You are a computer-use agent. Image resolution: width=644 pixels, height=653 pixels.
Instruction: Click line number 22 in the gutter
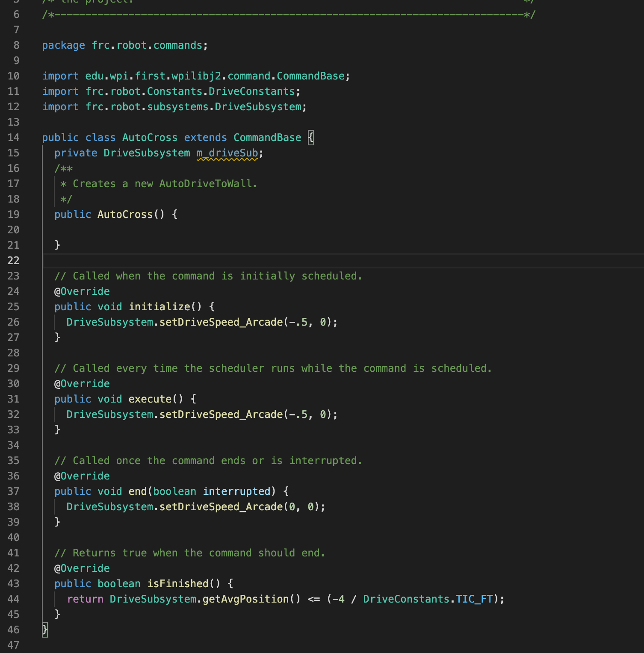(x=13, y=261)
